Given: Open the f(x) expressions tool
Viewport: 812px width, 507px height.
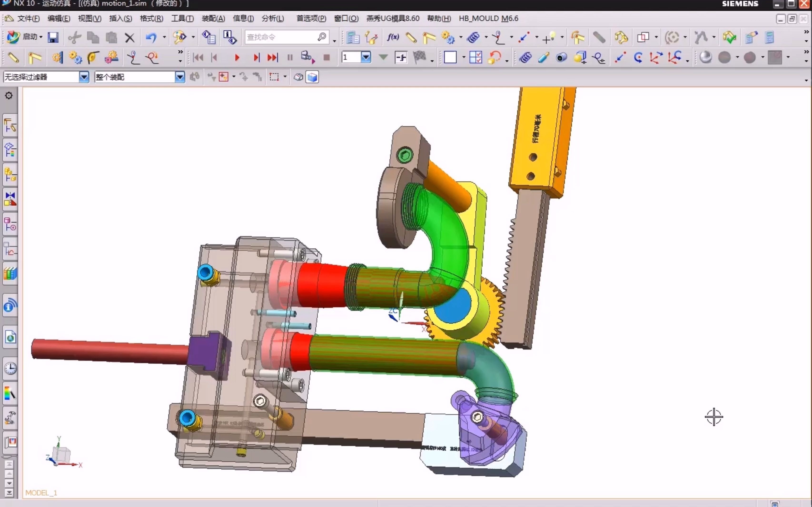Looking at the screenshot, I should pos(393,37).
